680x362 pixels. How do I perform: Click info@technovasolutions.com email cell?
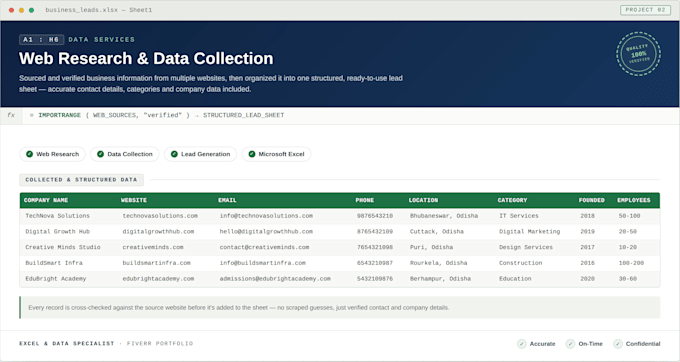click(266, 216)
